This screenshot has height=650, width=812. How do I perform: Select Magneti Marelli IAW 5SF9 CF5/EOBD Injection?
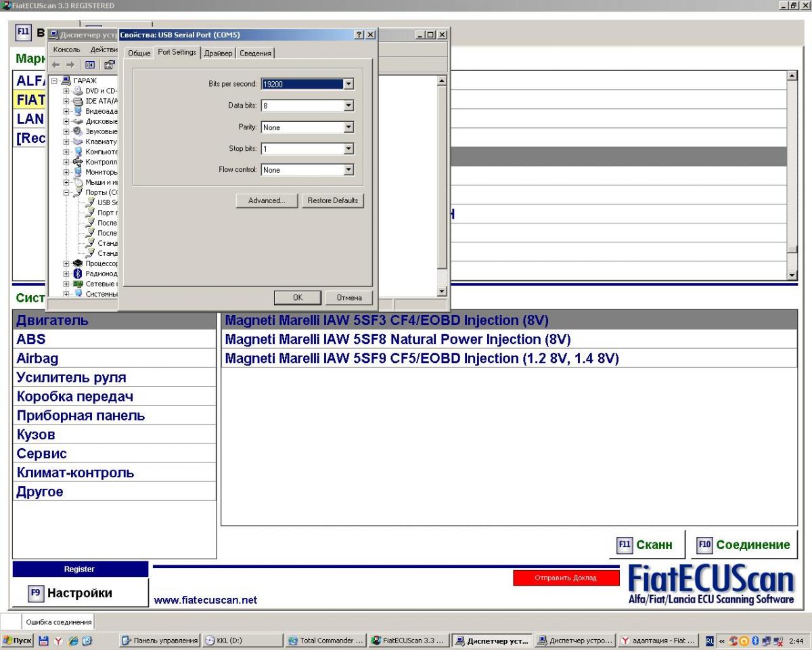[x=509, y=357]
